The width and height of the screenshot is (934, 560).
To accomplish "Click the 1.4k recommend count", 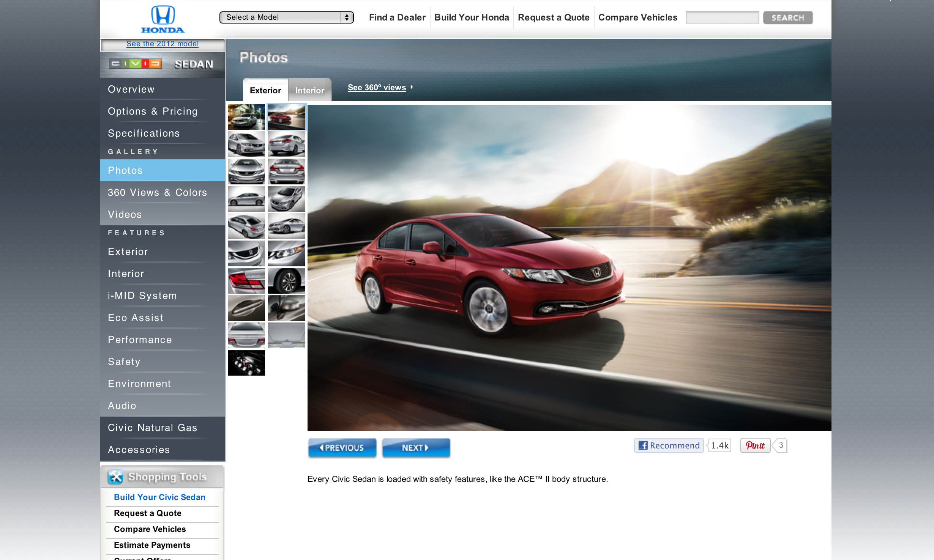I will pyautogui.click(x=720, y=445).
